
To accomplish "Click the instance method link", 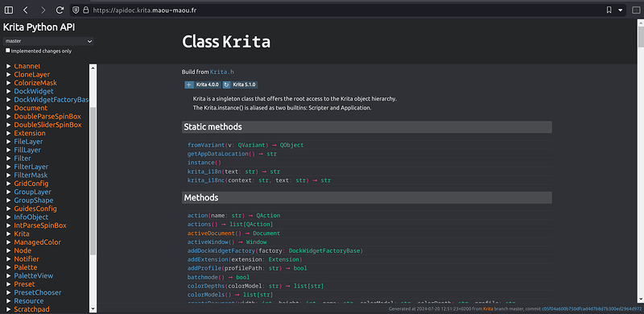I will pos(201,163).
